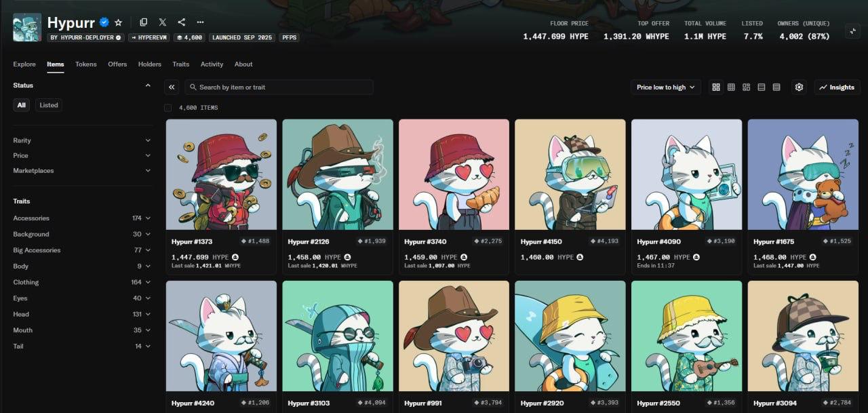Favorite the Hypurr collection with the star icon

(x=119, y=22)
